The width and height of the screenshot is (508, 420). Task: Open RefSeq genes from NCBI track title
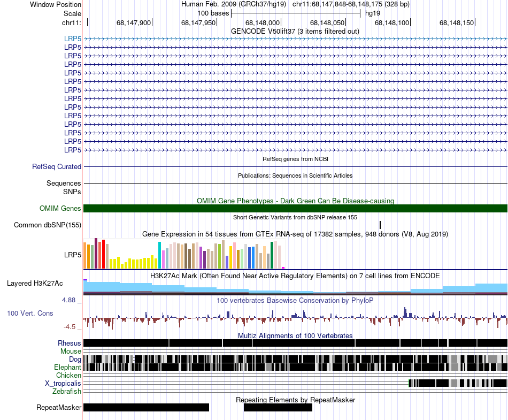[295, 159]
